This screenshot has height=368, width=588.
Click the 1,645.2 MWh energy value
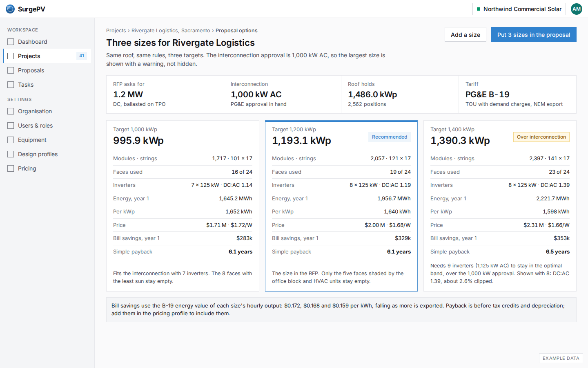[236, 198]
